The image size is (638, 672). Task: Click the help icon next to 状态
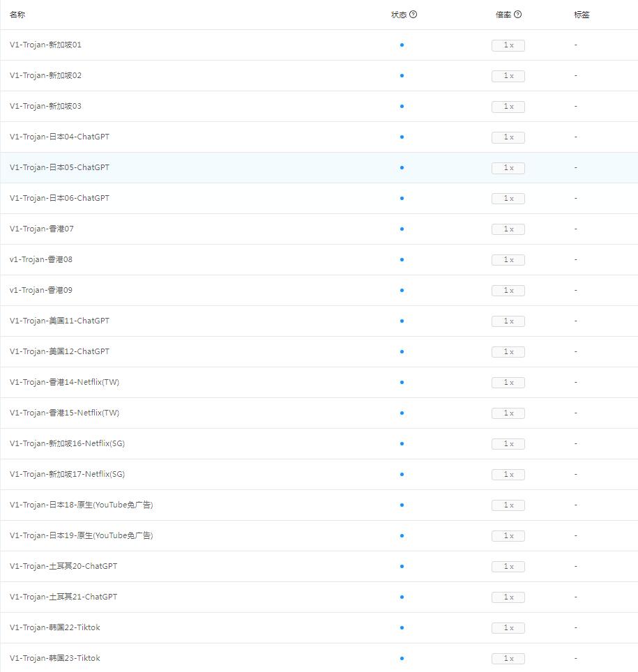tap(413, 15)
